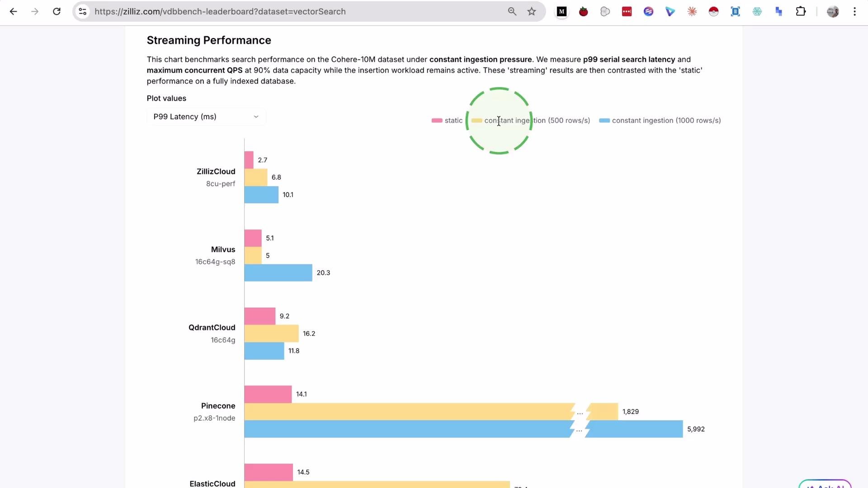Go forward with the forward arrow
Viewport: 868px width, 488px height.
point(35,12)
